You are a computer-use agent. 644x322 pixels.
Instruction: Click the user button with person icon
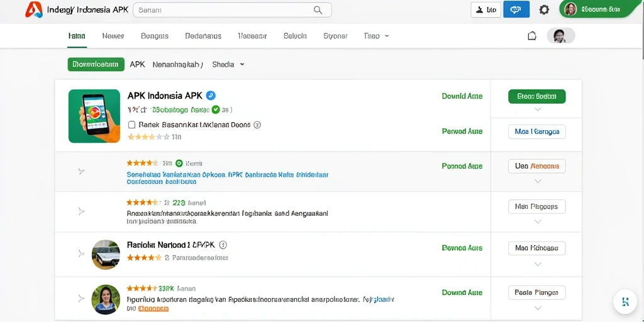(486, 10)
